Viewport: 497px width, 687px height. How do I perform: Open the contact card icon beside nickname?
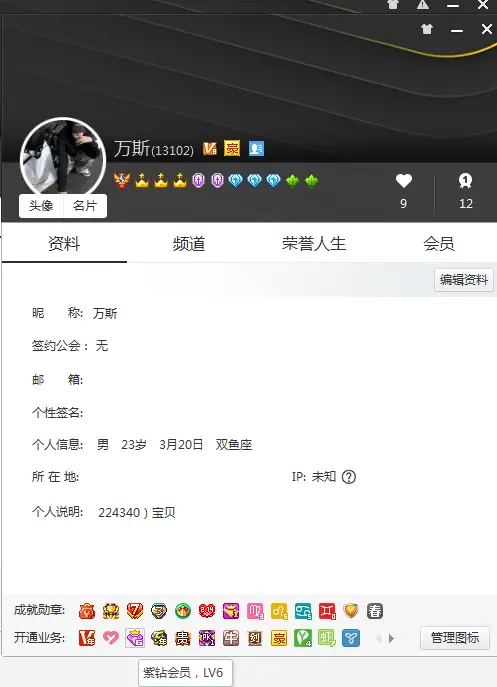pyautogui.click(x=256, y=149)
